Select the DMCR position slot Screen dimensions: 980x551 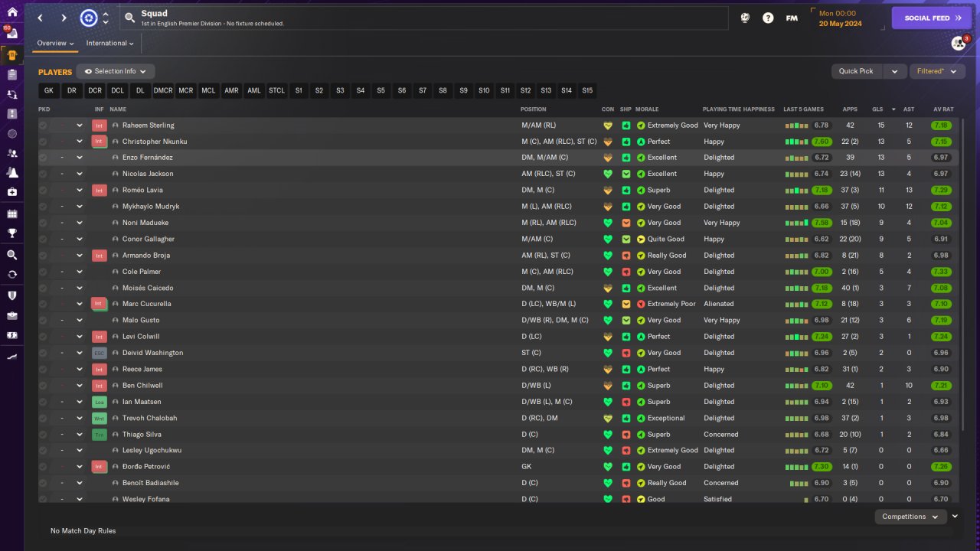coord(163,90)
